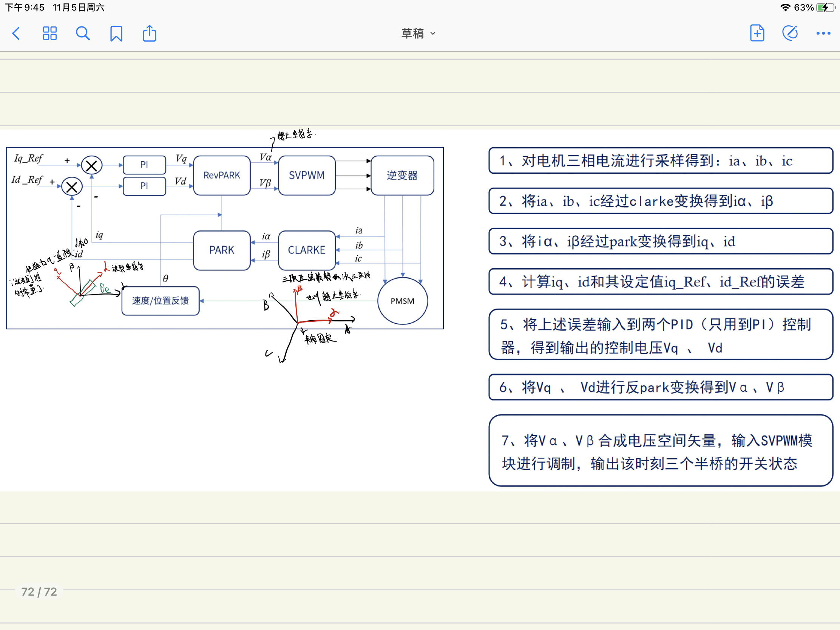Open the page thumbnails grid view
This screenshot has width=840, height=630.
50,33
